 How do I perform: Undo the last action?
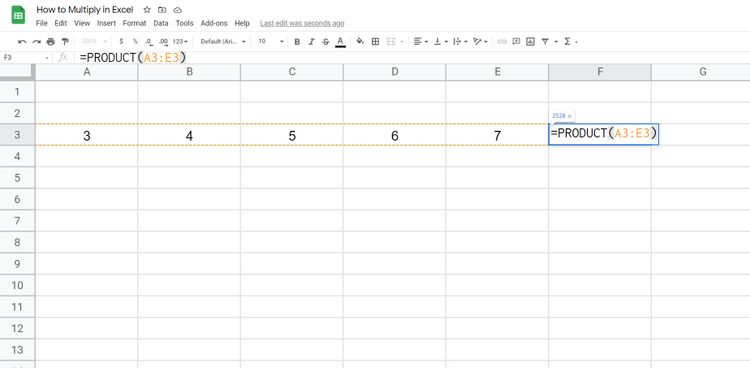coord(22,42)
